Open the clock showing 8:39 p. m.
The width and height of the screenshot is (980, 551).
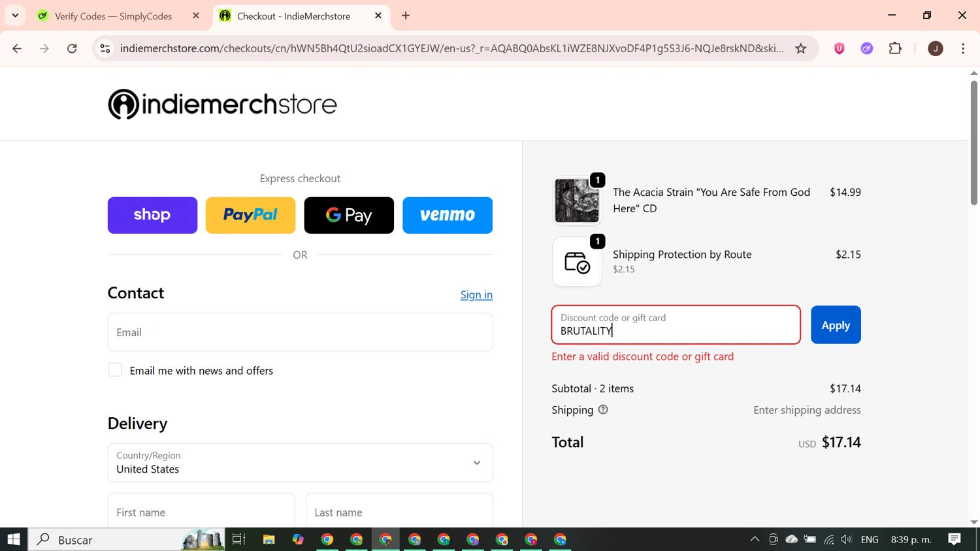point(911,539)
